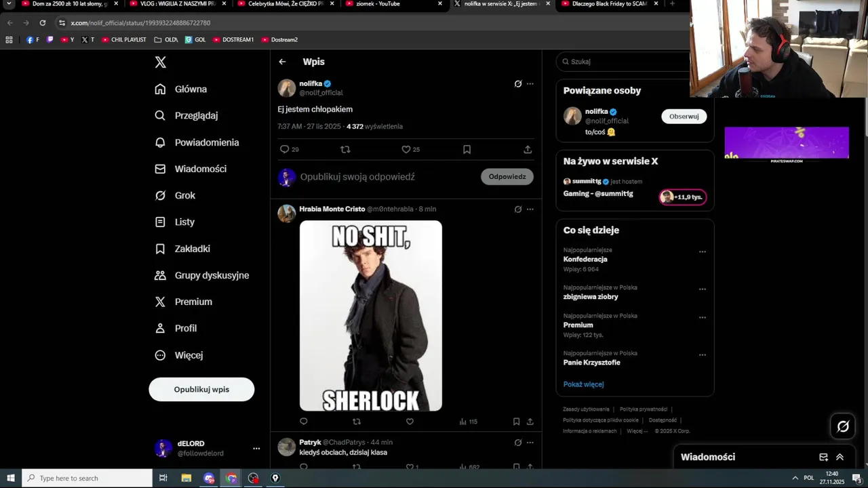
Task: Click the X logo above the sidebar
Action: (x=160, y=62)
